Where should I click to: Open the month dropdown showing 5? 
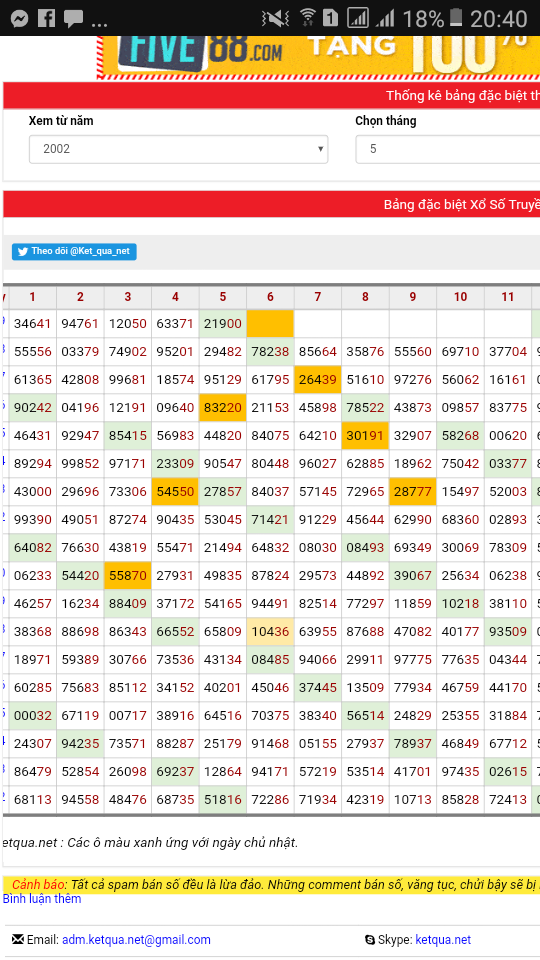tap(448, 149)
